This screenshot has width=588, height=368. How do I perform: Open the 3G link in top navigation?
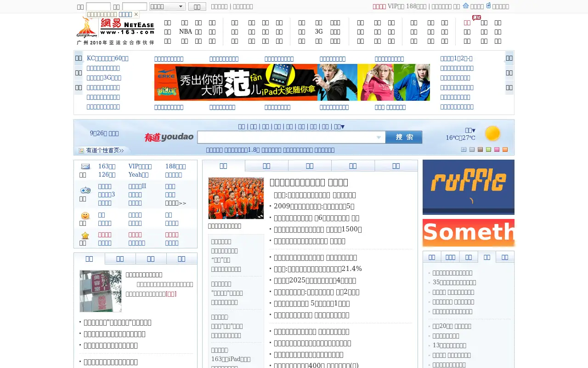(x=319, y=32)
